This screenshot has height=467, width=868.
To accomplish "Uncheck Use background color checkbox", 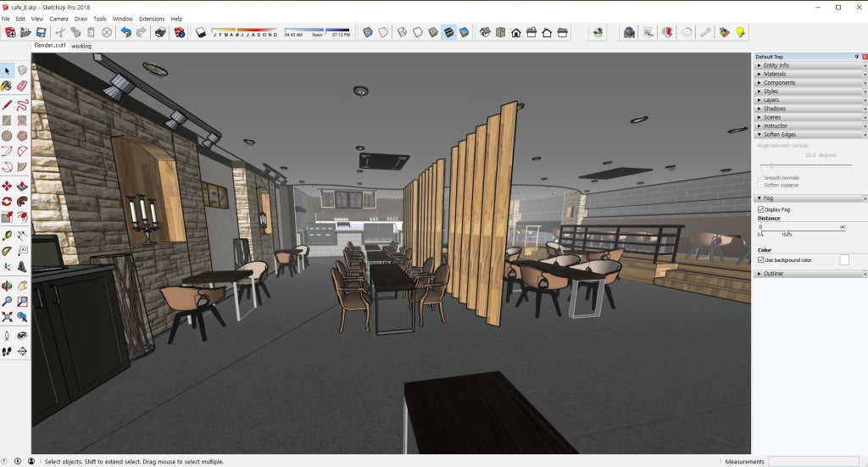I will coord(760,260).
